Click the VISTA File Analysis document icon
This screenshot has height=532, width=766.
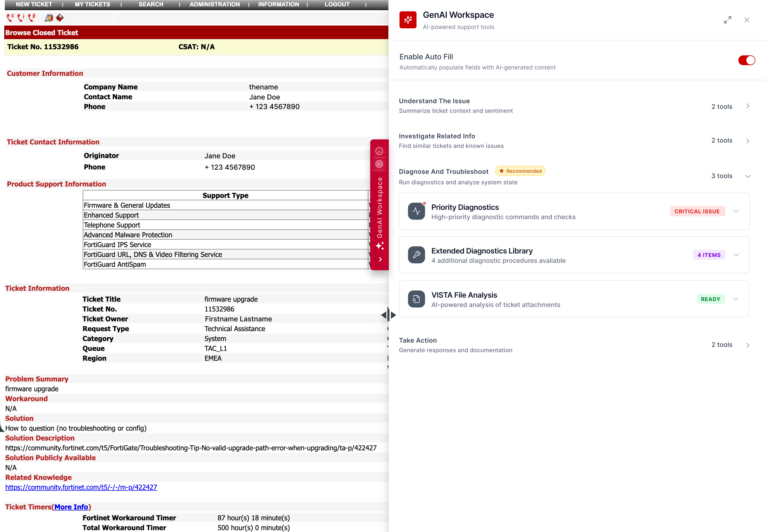(x=416, y=299)
